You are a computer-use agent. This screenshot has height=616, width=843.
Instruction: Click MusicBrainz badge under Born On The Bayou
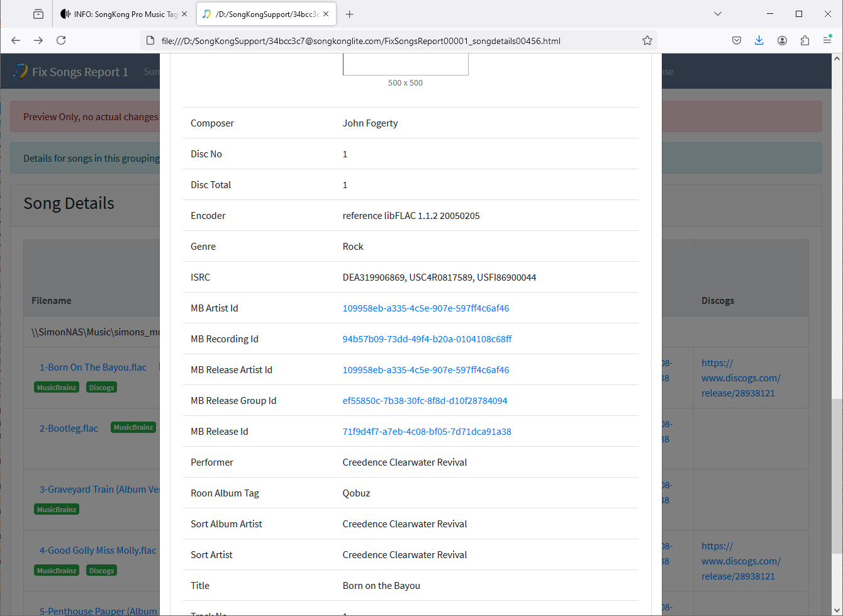[57, 388]
